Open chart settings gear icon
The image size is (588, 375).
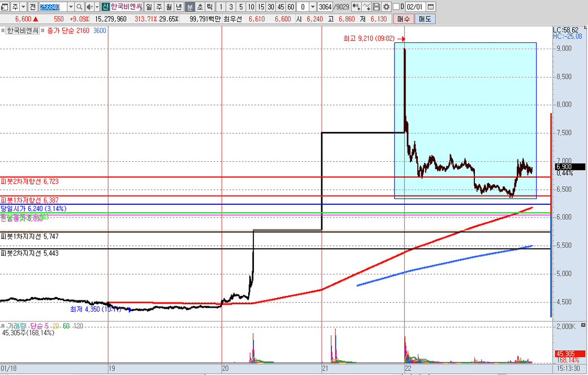pos(386,7)
